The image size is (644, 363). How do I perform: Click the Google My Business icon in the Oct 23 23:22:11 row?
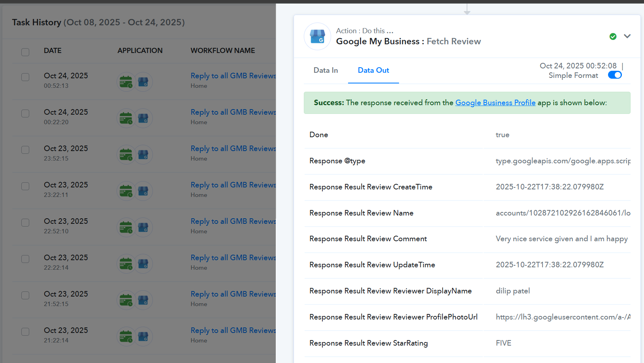coord(143,191)
